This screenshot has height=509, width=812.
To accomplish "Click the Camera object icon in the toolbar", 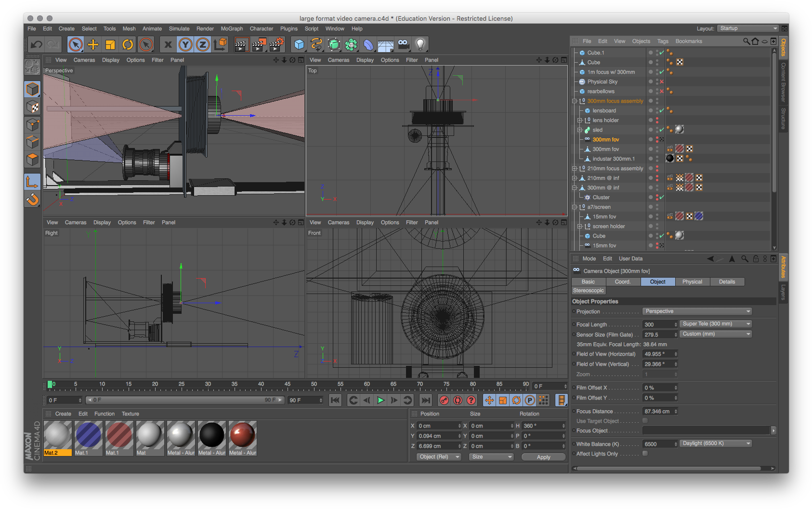I will click(x=403, y=45).
